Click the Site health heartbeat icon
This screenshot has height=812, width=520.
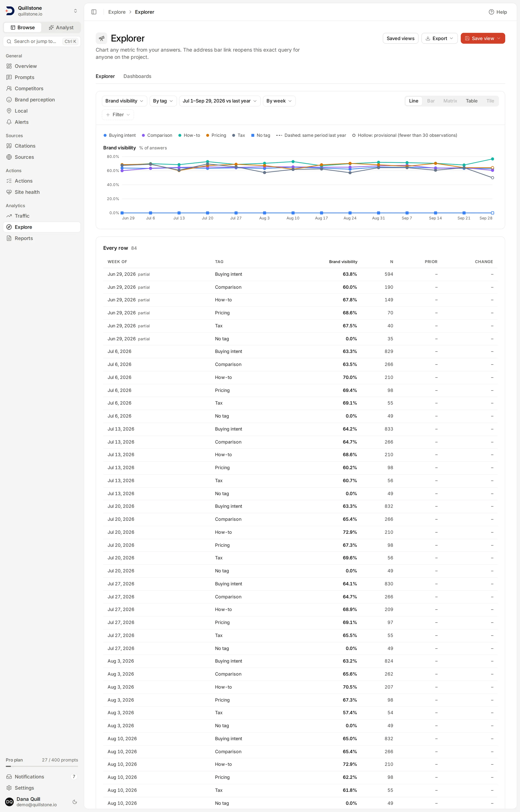(x=9, y=192)
